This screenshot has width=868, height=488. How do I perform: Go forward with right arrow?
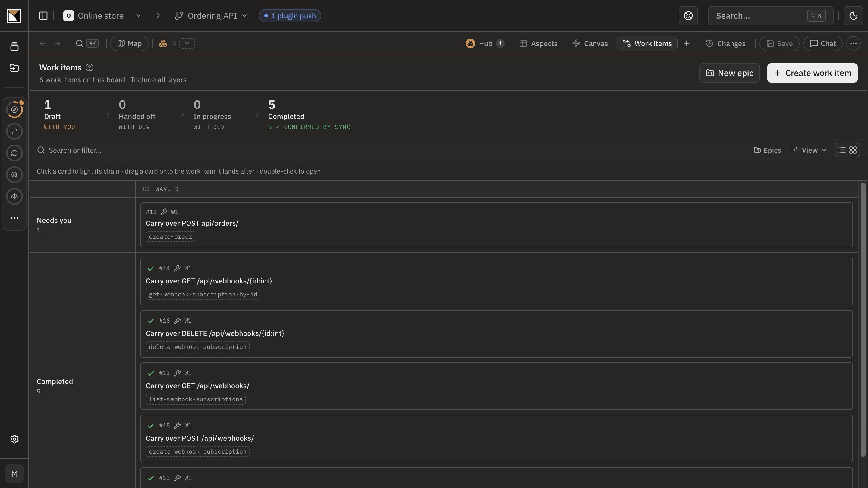tap(57, 43)
